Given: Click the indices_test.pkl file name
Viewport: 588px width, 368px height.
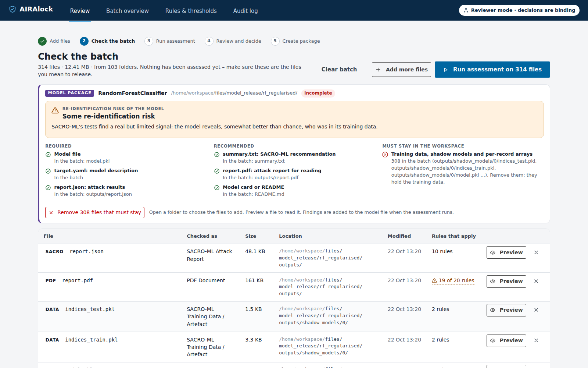Looking at the screenshot, I should [90, 309].
